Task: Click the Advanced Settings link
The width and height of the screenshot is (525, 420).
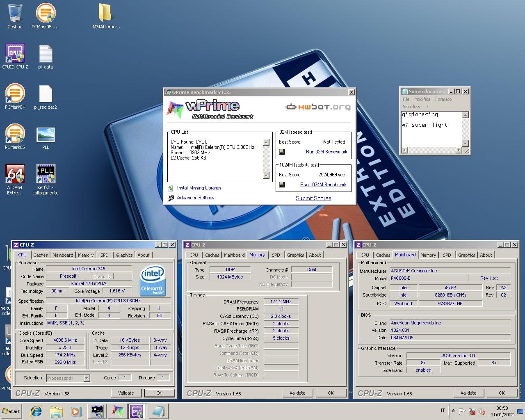Action: pos(196,198)
